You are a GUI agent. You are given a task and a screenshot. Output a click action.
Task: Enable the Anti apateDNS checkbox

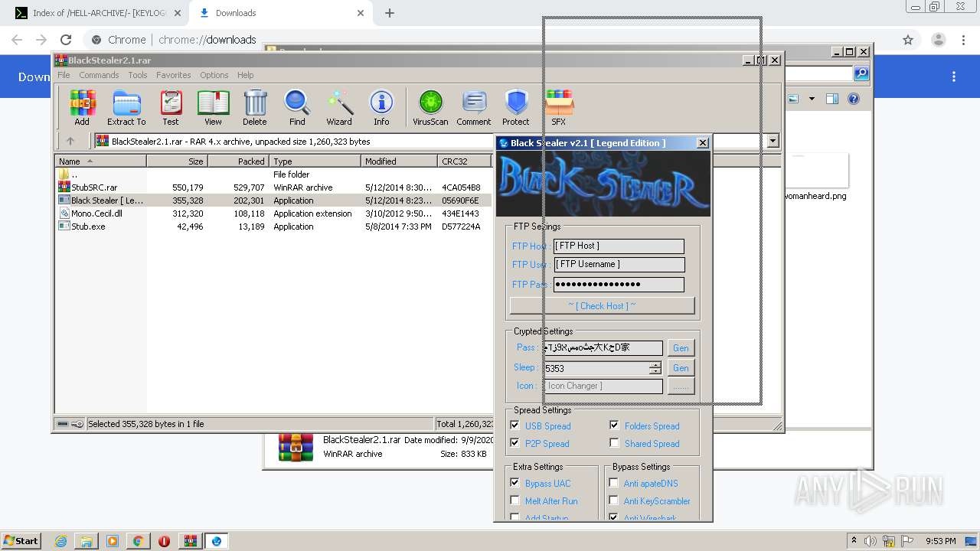click(x=614, y=483)
